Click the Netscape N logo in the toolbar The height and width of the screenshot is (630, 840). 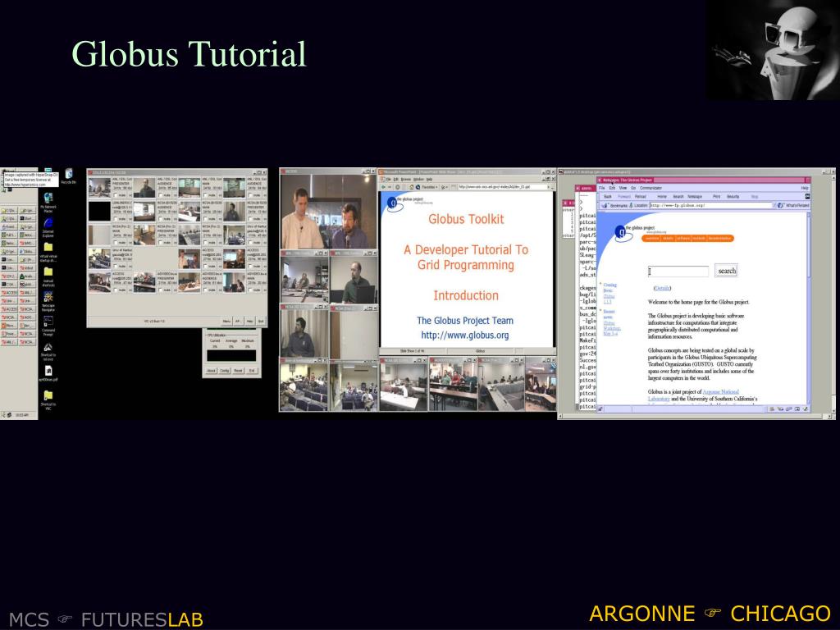(x=807, y=196)
